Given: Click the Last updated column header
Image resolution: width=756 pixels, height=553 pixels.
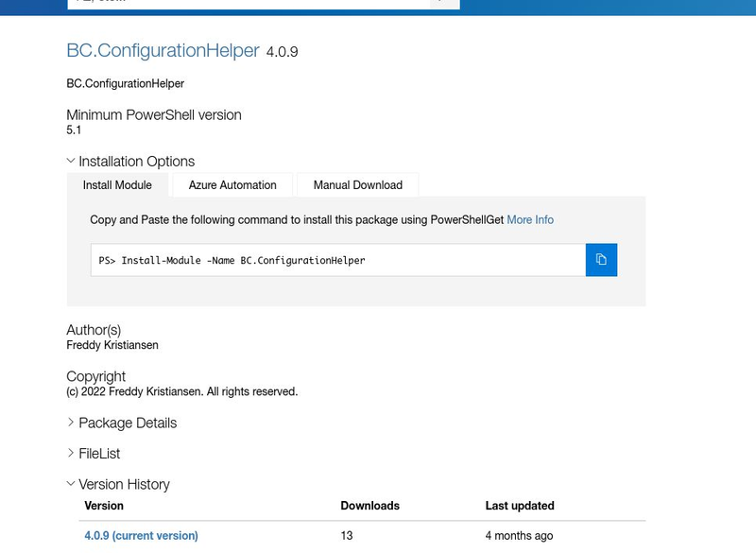Looking at the screenshot, I should pyautogui.click(x=520, y=506).
